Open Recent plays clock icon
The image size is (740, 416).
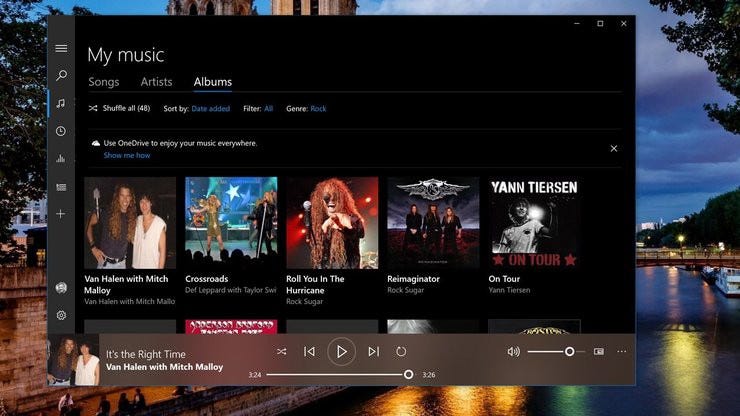pyautogui.click(x=61, y=131)
